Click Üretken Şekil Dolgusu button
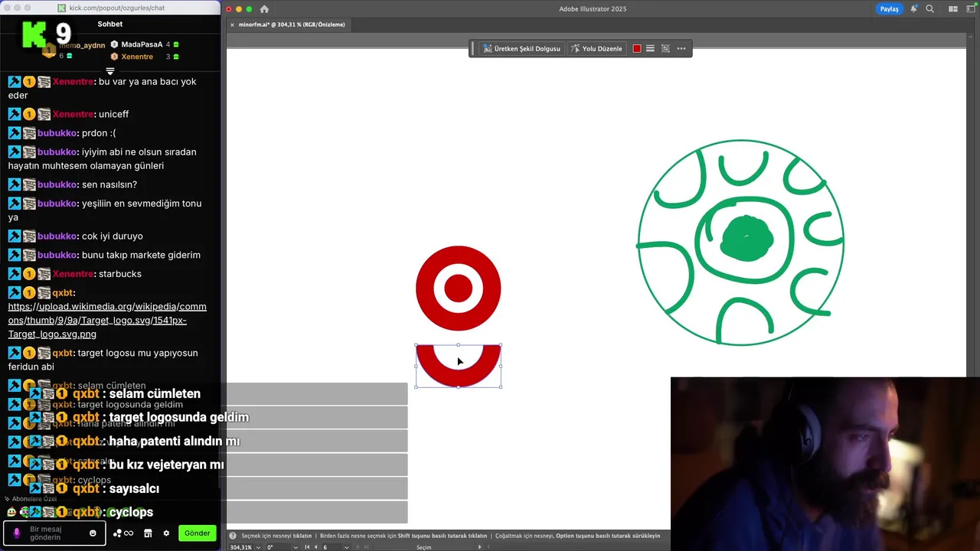The width and height of the screenshot is (980, 551). (521, 49)
